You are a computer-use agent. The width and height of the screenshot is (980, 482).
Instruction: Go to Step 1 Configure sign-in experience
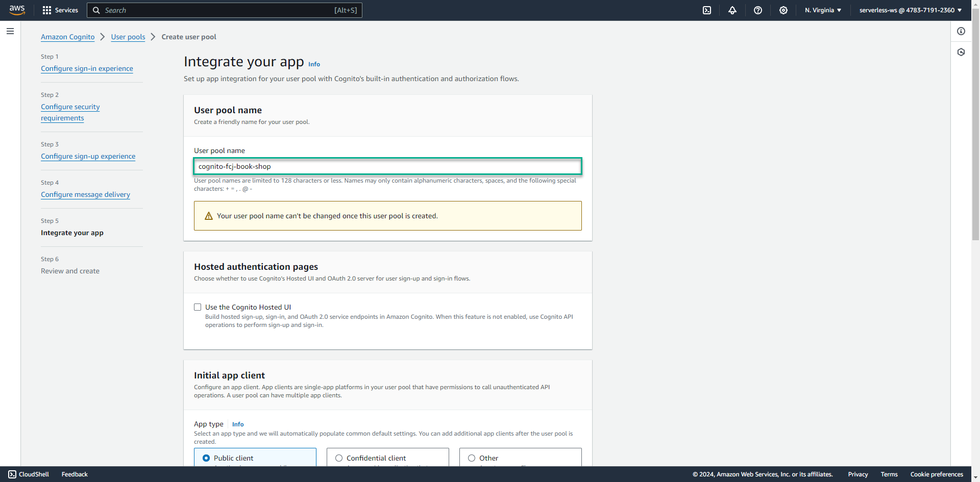click(87, 68)
